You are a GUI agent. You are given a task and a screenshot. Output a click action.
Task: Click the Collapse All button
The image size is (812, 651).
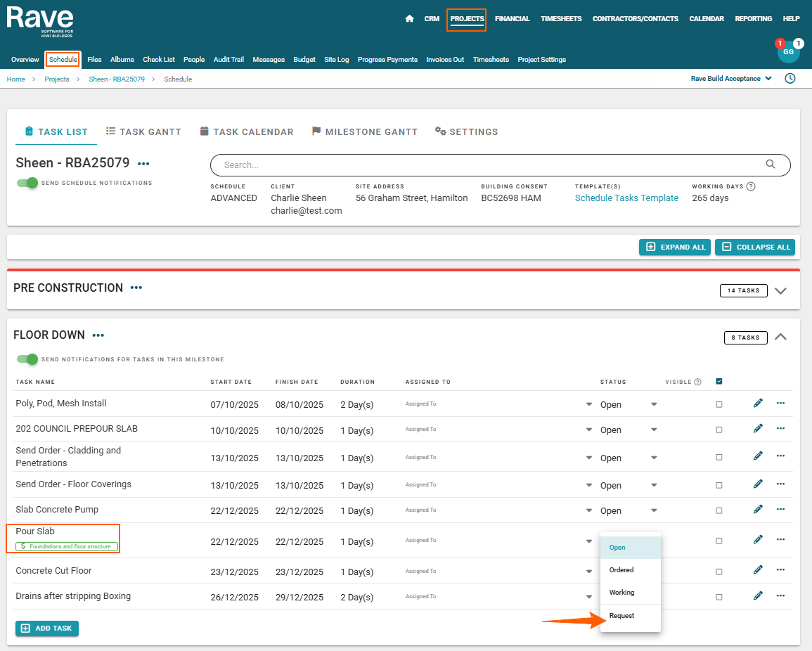pyautogui.click(x=755, y=247)
